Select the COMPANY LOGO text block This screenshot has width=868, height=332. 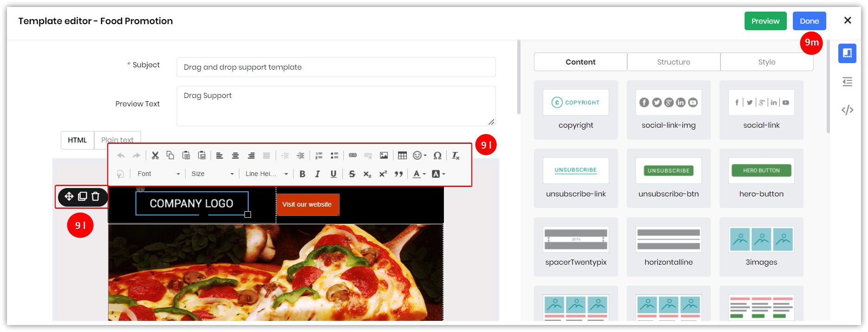pos(192,203)
